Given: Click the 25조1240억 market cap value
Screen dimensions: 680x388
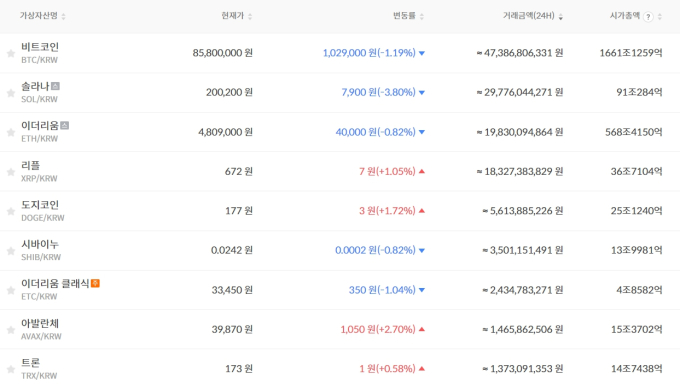Looking at the screenshot, I should [637, 211].
